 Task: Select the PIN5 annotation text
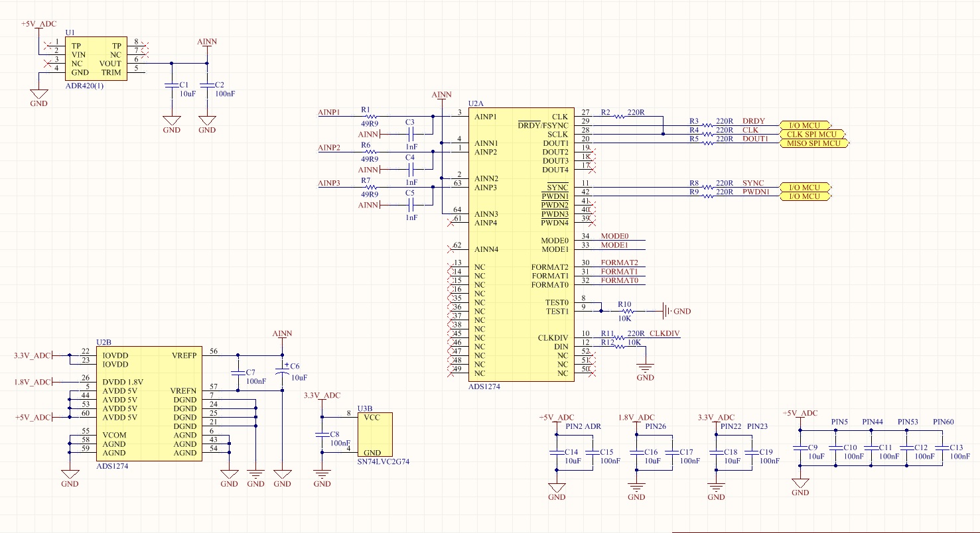[x=839, y=422]
